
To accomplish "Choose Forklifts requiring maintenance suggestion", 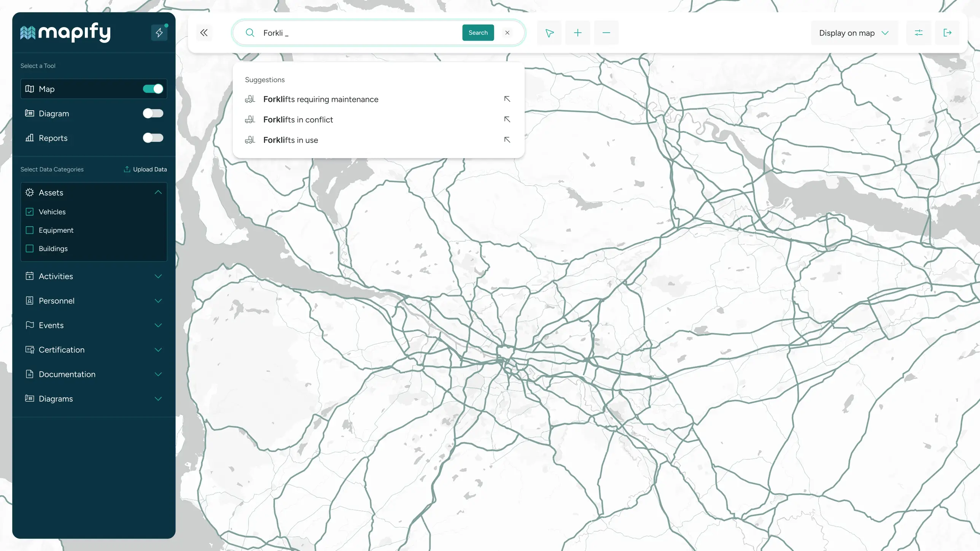I will (320, 99).
